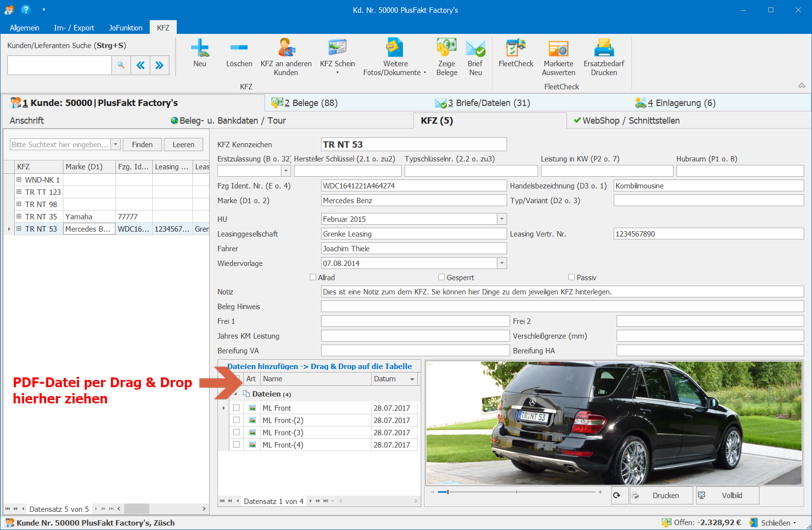The height and width of the screenshot is (530, 812).
Task: Click the Finden button
Action: (142, 144)
